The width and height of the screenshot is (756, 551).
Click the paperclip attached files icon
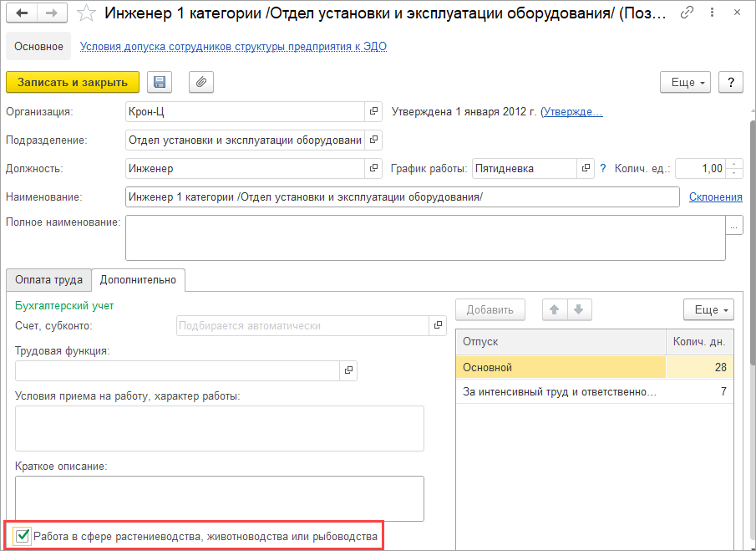click(x=201, y=82)
